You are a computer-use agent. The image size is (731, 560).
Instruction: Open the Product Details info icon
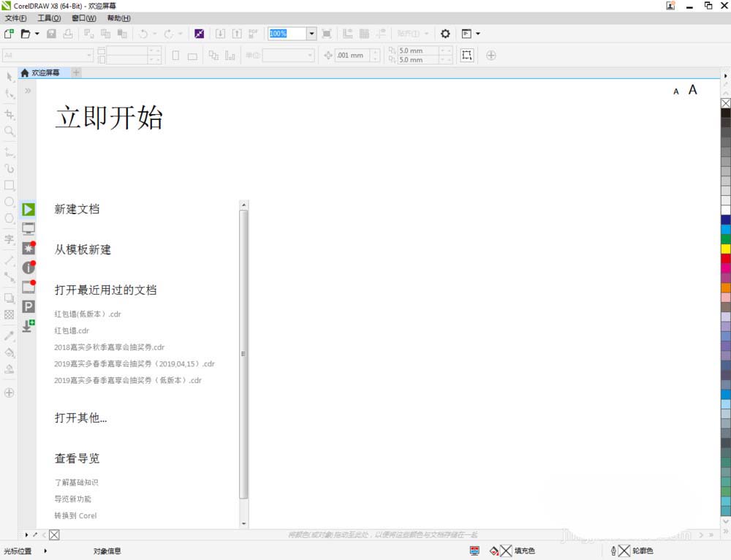click(x=29, y=267)
